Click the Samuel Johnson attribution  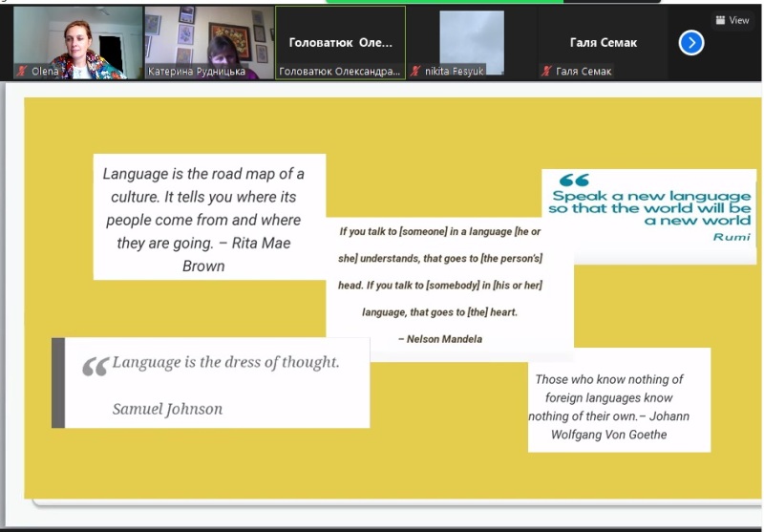pyautogui.click(x=167, y=409)
